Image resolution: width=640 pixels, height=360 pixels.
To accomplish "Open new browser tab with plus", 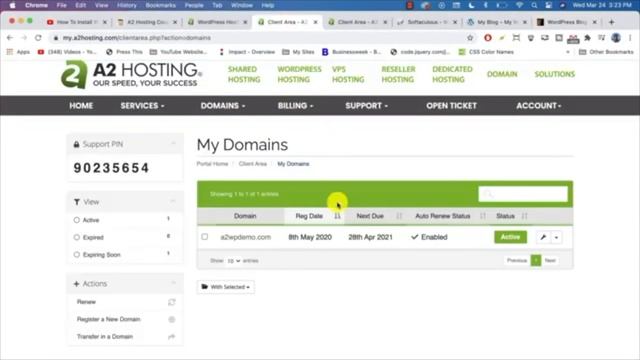I will [x=611, y=22].
